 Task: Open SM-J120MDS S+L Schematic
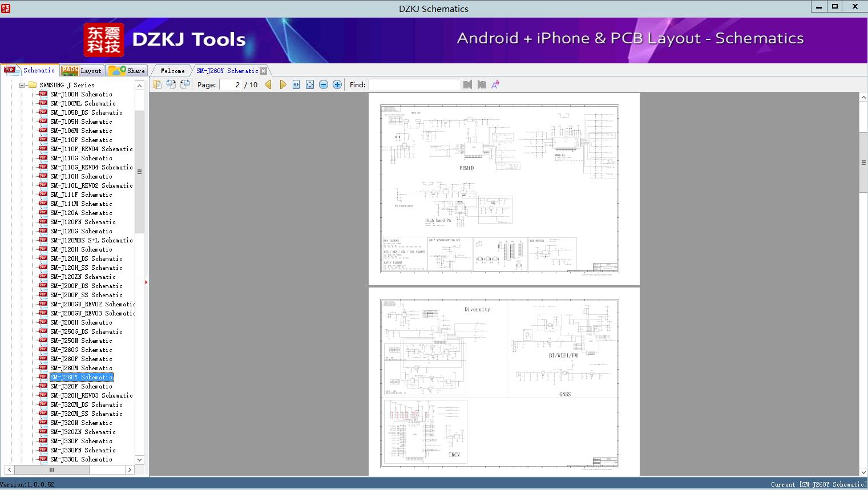91,240
